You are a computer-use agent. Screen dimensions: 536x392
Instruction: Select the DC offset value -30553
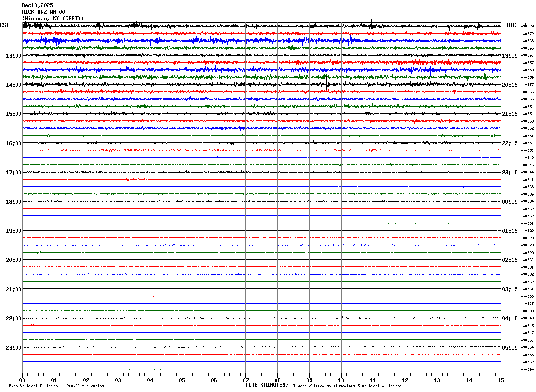pos(528,121)
